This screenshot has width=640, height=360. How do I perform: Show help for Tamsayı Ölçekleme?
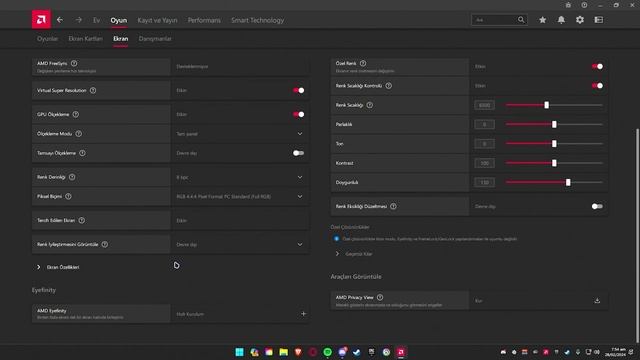(x=82, y=153)
